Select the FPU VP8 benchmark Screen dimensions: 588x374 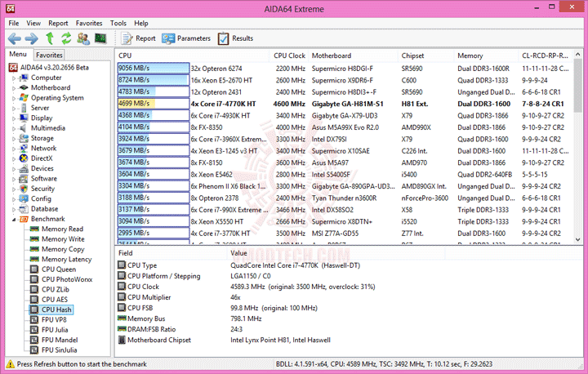coord(54,320)
